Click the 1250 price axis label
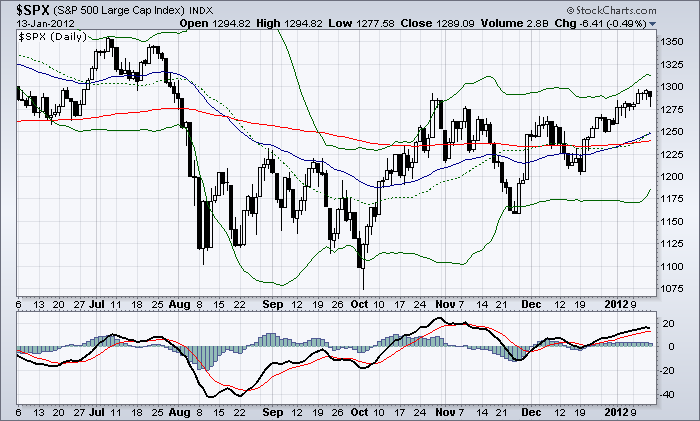Viewport: 700px width, 421px height. (x=672, y=132)
